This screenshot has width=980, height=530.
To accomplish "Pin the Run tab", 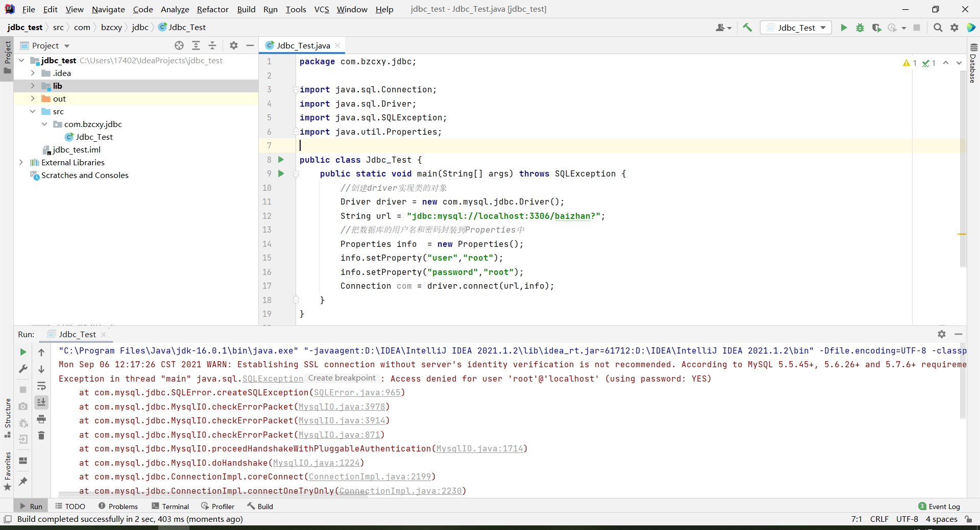I will pyautogui.click(x=23, y=481).
